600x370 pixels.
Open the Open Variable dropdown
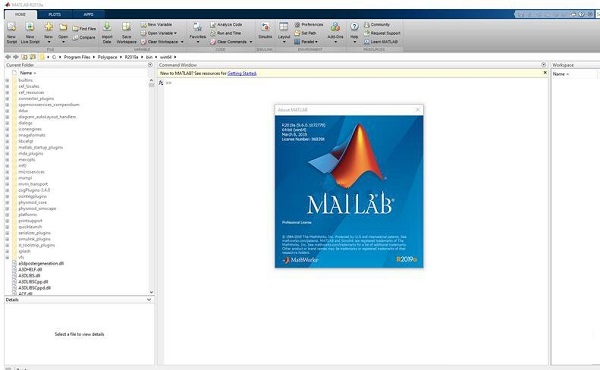(159, 33)
